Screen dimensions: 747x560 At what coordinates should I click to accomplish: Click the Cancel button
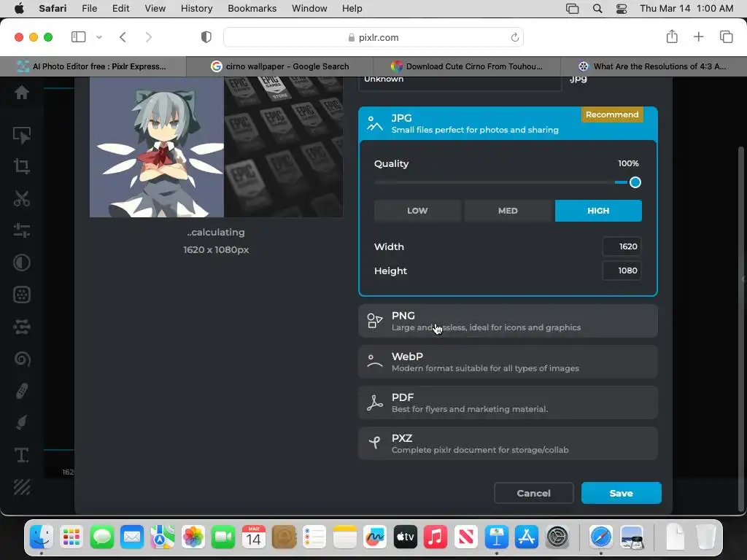coord(533,493)
